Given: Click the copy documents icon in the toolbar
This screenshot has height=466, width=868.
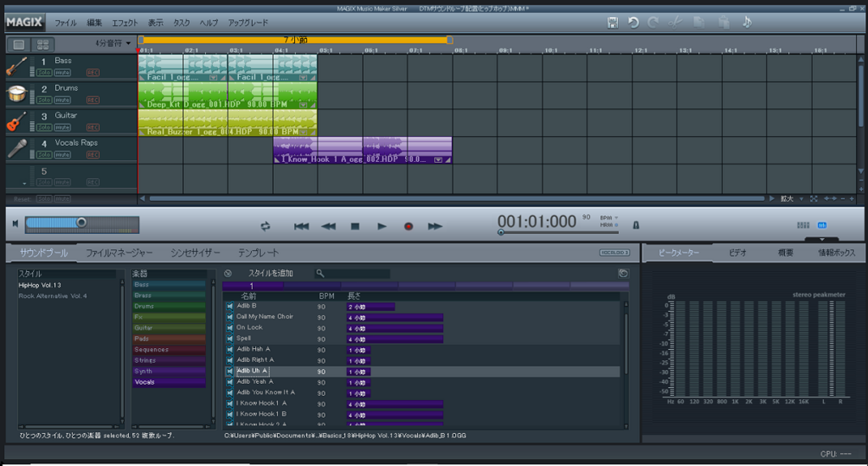Looking at the screenshot, I should pyautogui.click(x=699, y=23).
